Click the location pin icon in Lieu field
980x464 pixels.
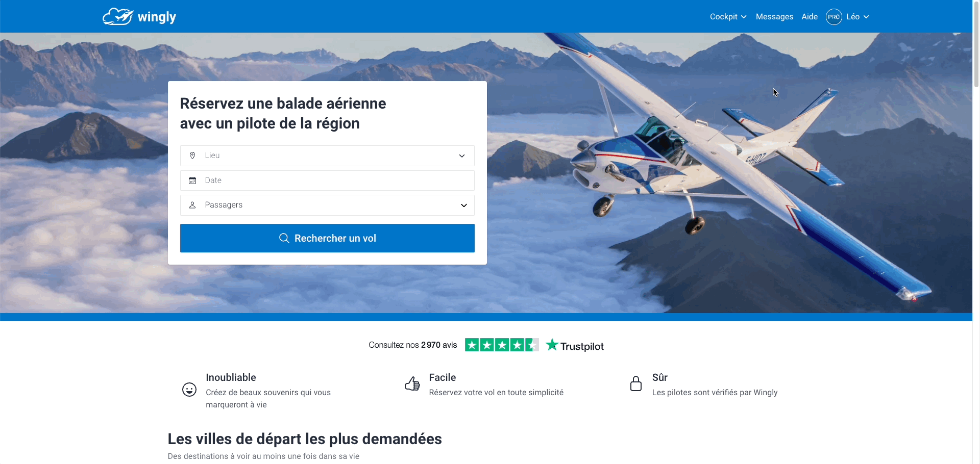pyautogui.click(x=192, y=156)
